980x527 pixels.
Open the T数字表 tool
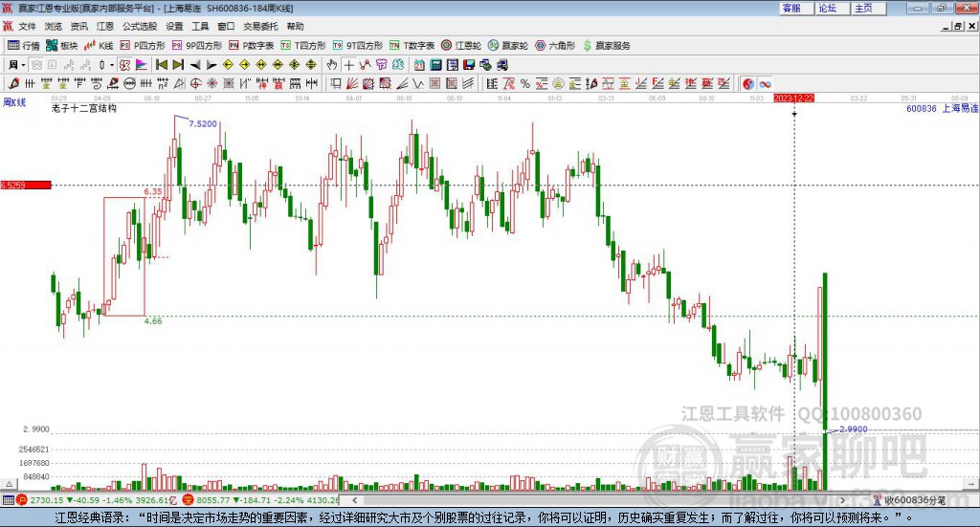click(412, 46)
